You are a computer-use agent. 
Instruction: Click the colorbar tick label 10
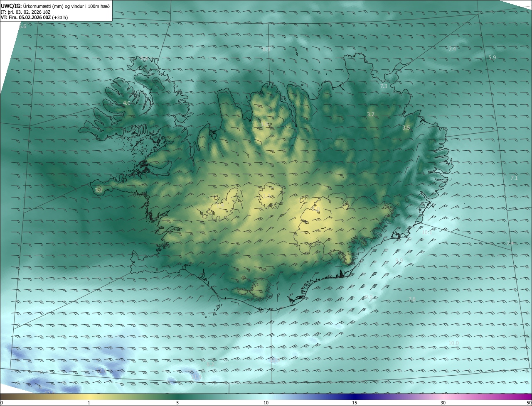click(x=266, y=403)
